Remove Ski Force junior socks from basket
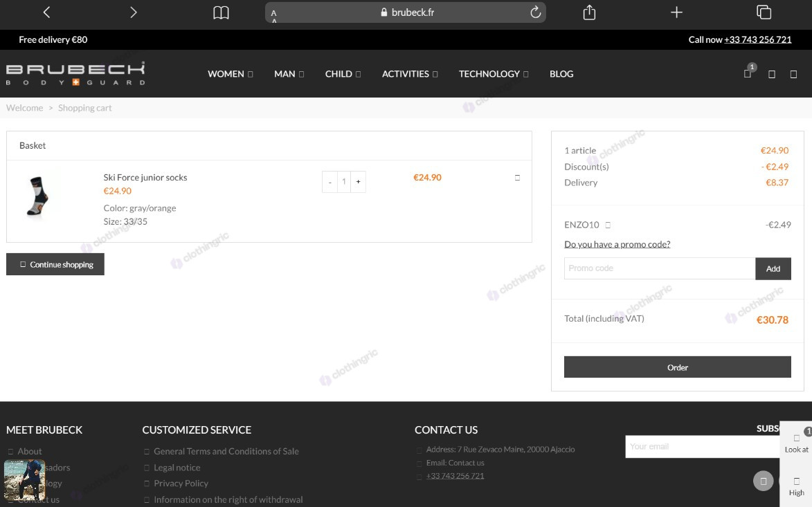 (x=517, y=178)
